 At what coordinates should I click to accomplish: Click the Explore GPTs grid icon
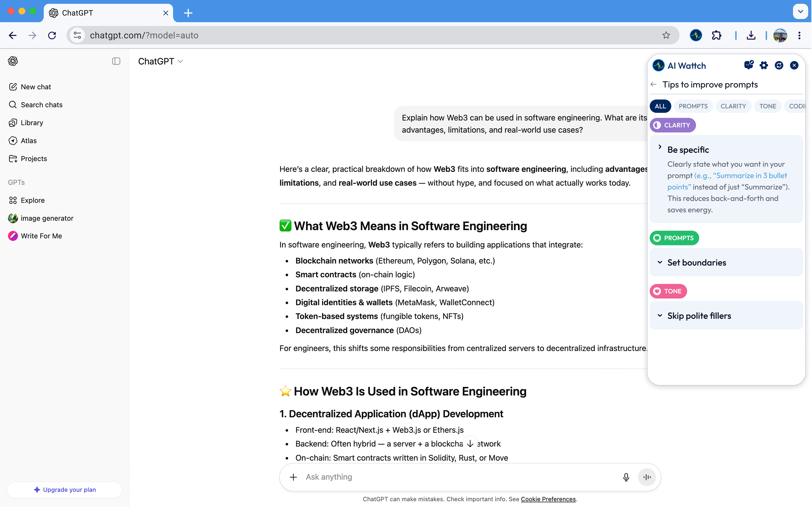(13, 200)
